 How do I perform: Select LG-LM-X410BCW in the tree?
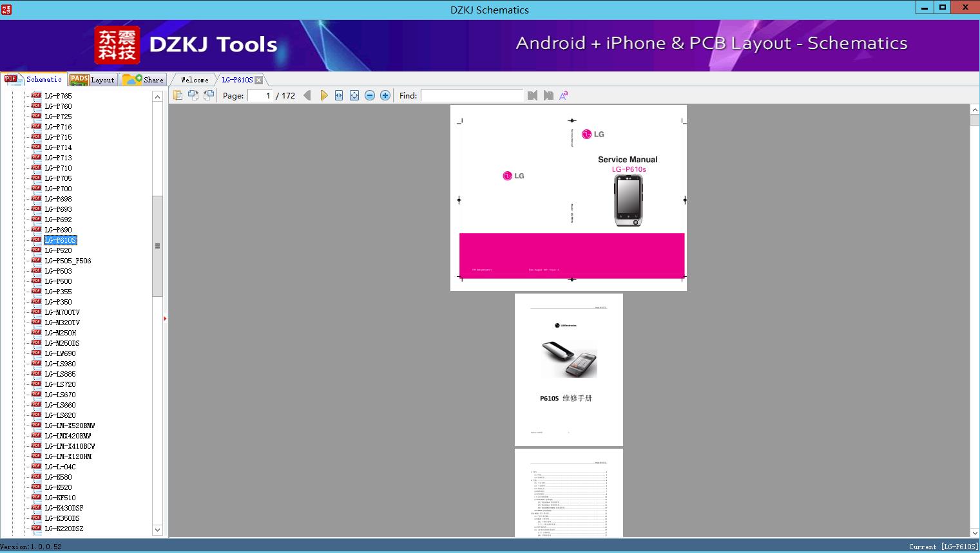click(x=70, y=446)
